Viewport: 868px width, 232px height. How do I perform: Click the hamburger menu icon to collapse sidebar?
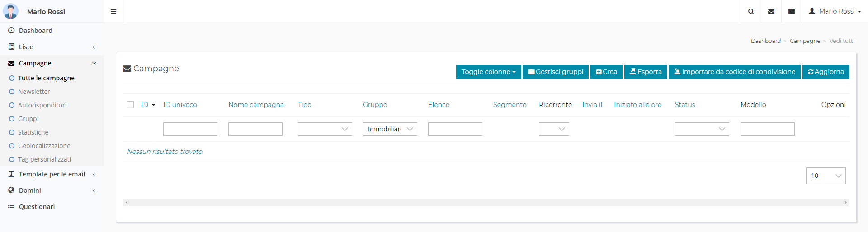113,11
